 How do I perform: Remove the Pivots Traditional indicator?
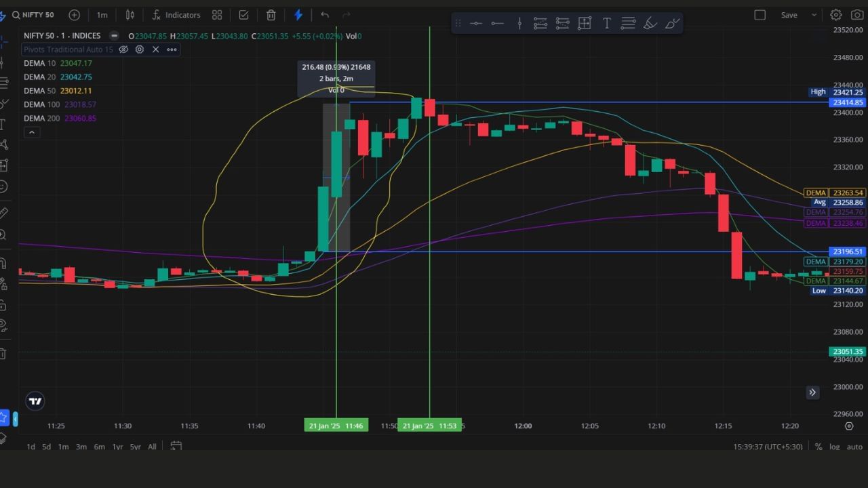click(155, 49)
